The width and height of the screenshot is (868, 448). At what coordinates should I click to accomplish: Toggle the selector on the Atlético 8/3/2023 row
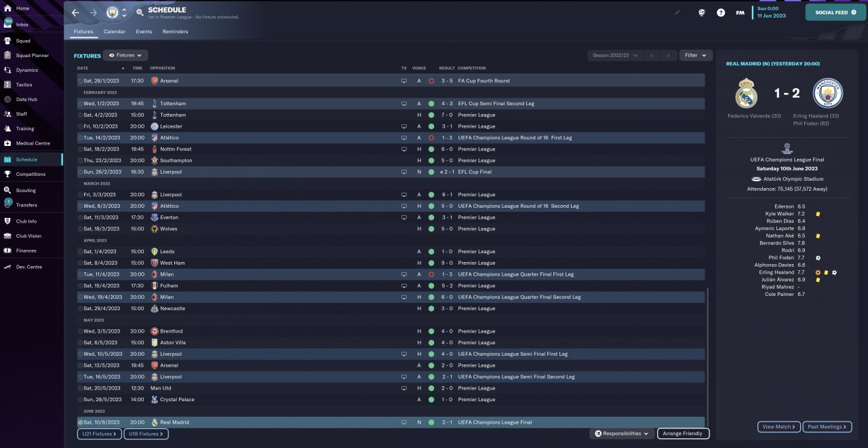click(x=80, y=206)
